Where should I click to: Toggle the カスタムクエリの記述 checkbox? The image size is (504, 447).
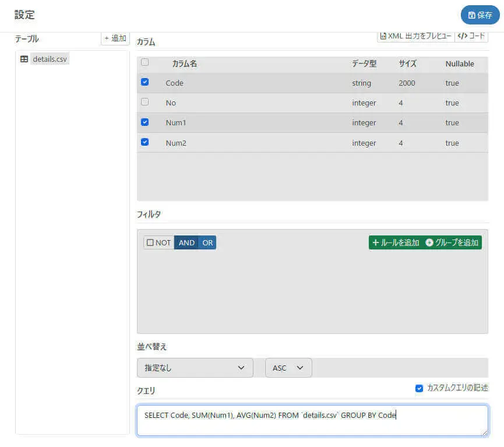419,388
